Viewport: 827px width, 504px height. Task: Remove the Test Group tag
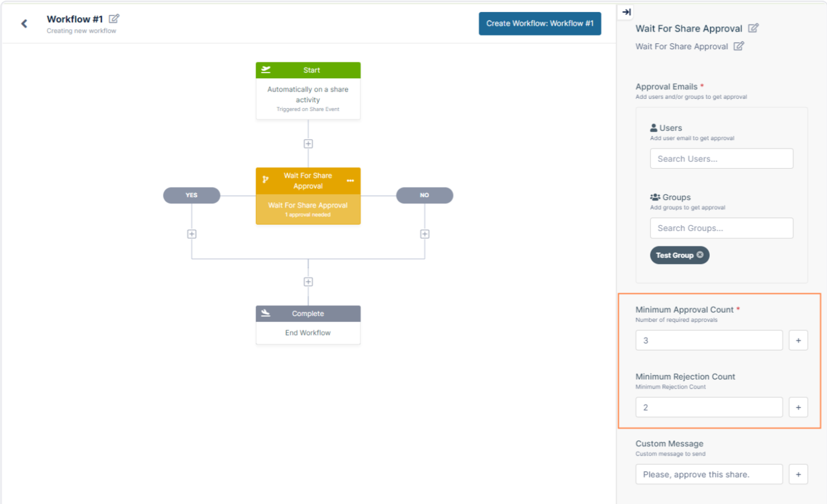[700, 255]
